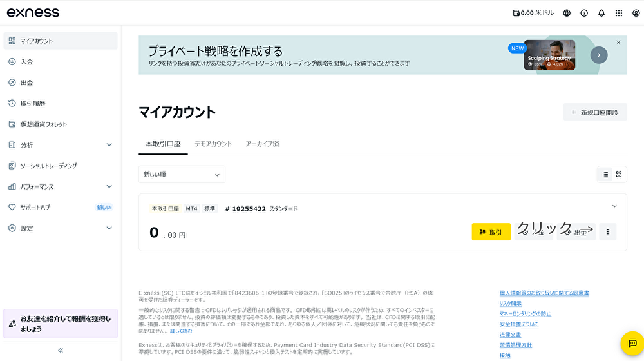Click the yellow 取引 button
The width and height of the screenshot is (644, 361).
491,232
